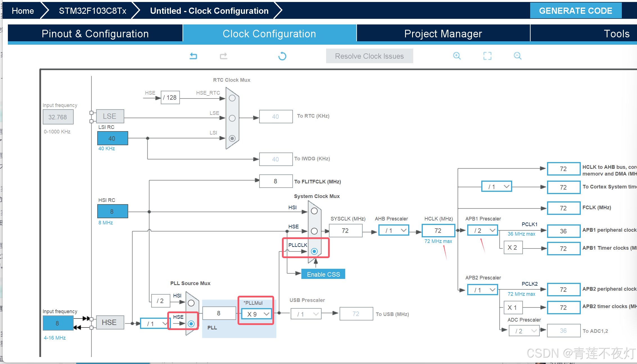This screenshot has height=364, width=637.
Task: Select PLLCLK in System Clock Mux
Action: tap(314, 251)
